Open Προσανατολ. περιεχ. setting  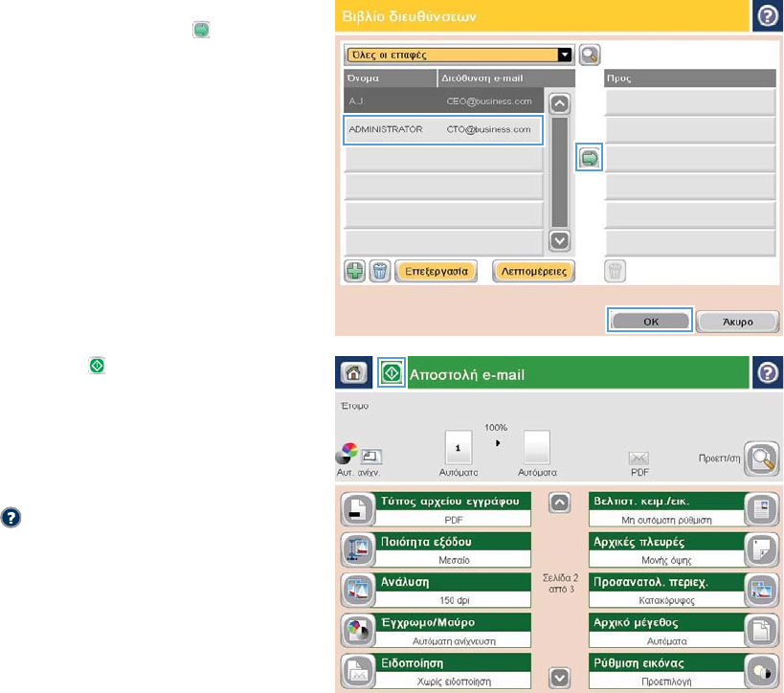[x=683, y=590]
